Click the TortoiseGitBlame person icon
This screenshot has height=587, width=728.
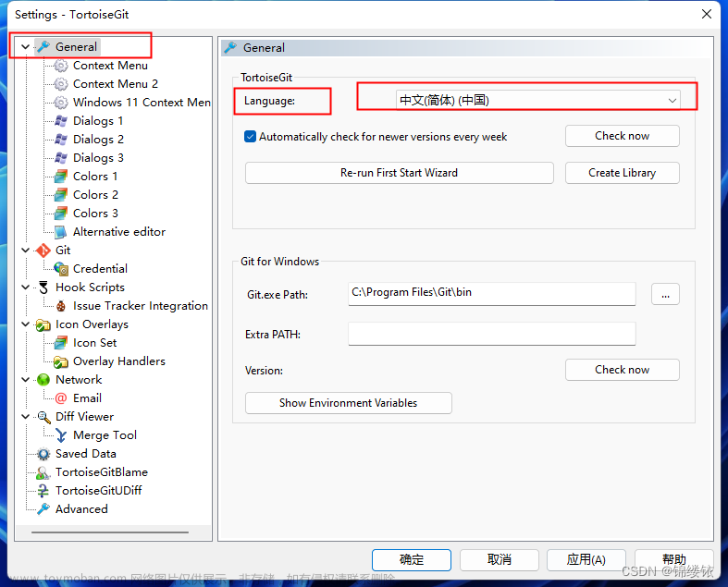pos(43,472)
